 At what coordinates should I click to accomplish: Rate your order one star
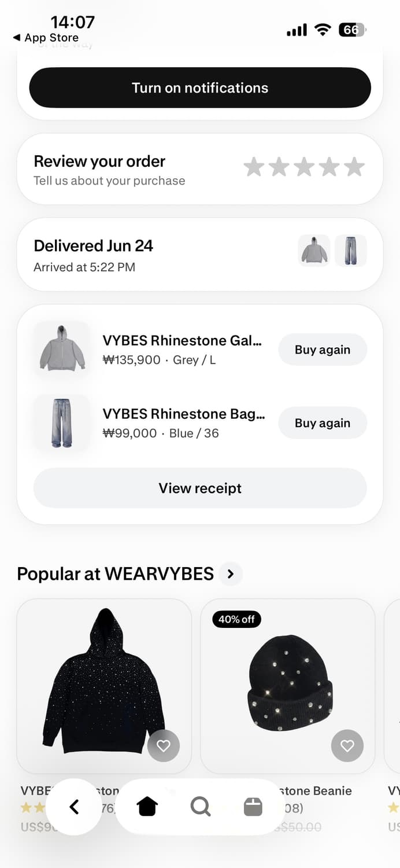pyautogui.click(x=254, y=167)
